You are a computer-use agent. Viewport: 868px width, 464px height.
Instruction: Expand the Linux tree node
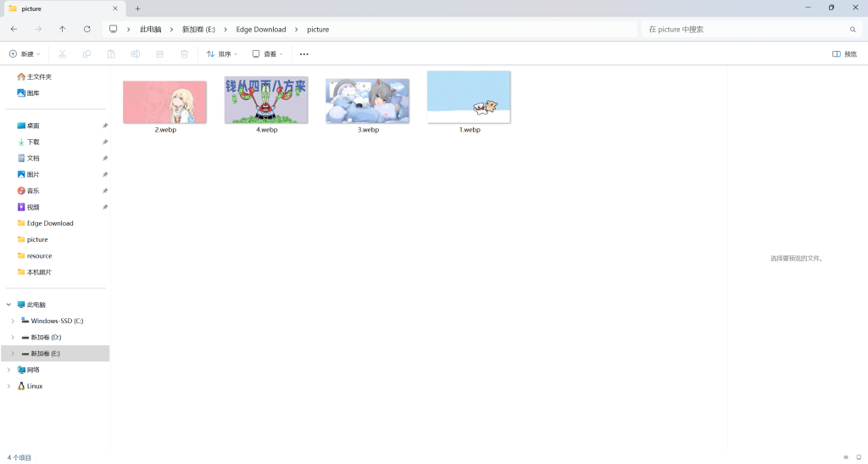[8, 386]
